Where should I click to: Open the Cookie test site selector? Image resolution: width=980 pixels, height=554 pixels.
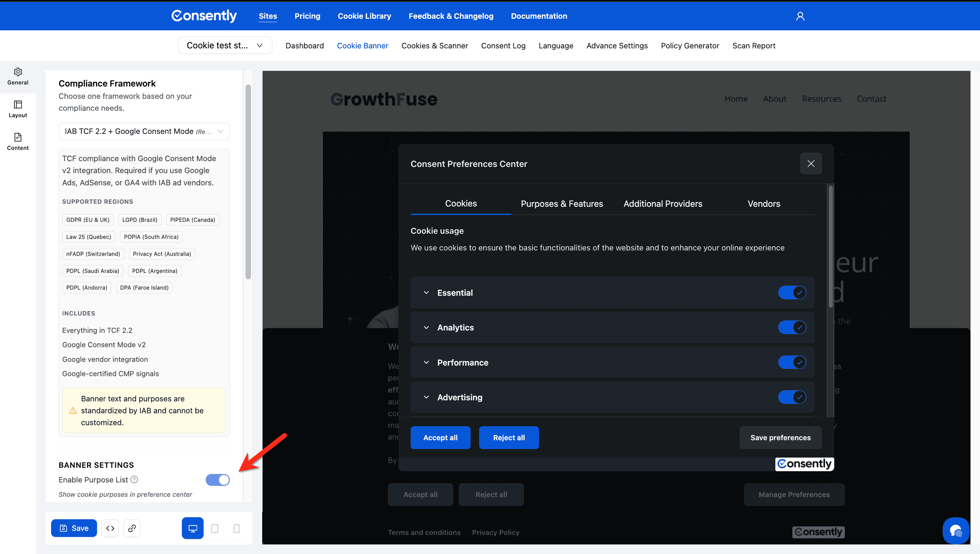(225, 45)
